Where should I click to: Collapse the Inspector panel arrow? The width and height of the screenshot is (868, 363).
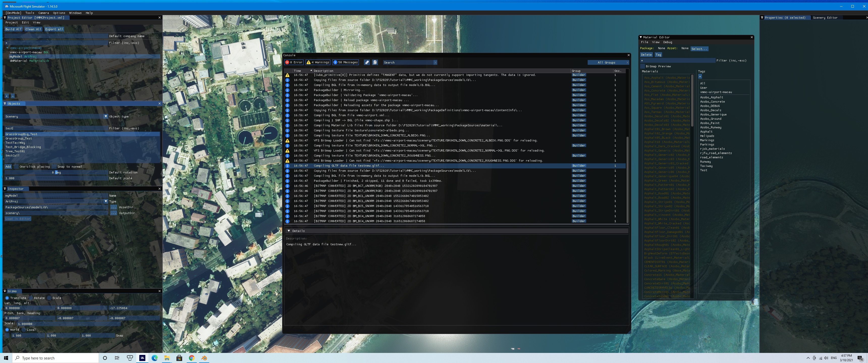coord(5,189)
